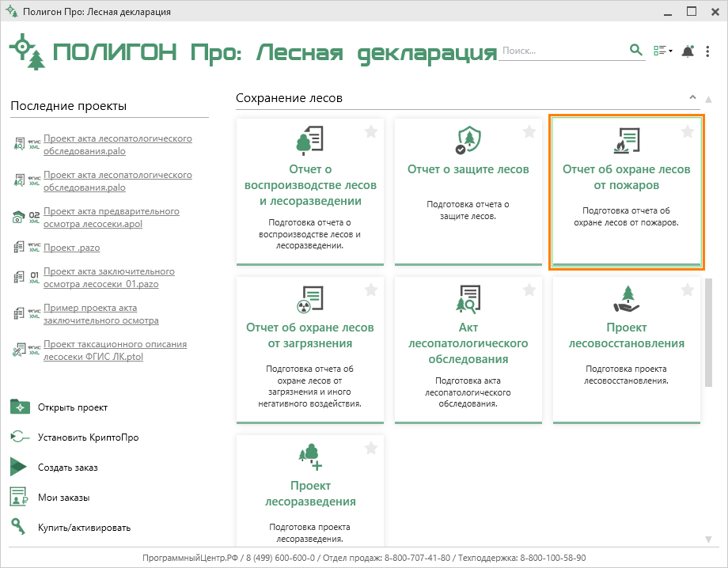
Task: Click the scroll up arrow of modules list
Action: click(x=708, y=99)
